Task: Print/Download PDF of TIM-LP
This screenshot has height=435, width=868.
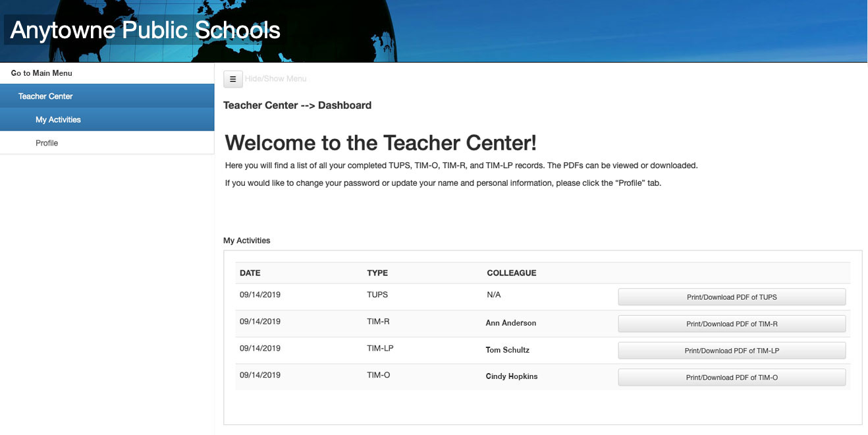Action: click(732, 351)
